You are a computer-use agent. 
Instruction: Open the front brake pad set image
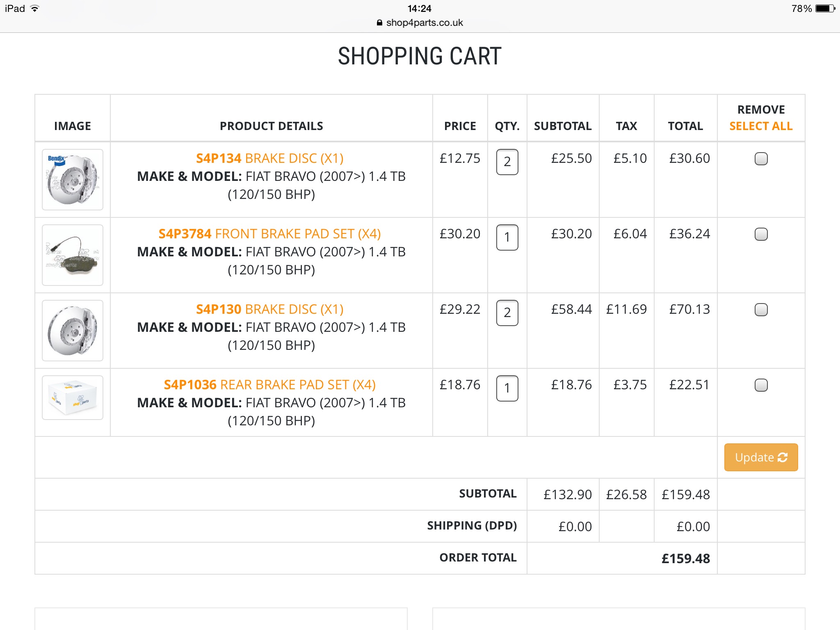[x=73, y=255]
